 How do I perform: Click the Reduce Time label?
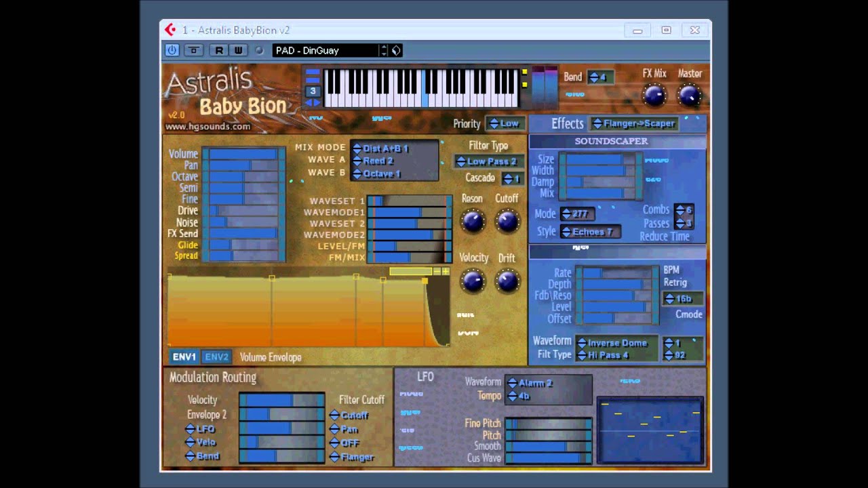pyautogui.click(x=665, y=237)
